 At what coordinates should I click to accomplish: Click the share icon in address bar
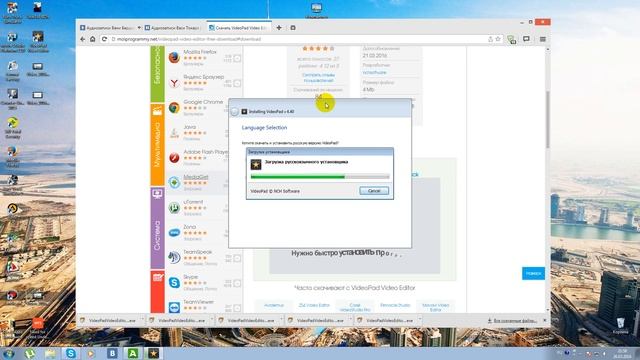point(490,39)
